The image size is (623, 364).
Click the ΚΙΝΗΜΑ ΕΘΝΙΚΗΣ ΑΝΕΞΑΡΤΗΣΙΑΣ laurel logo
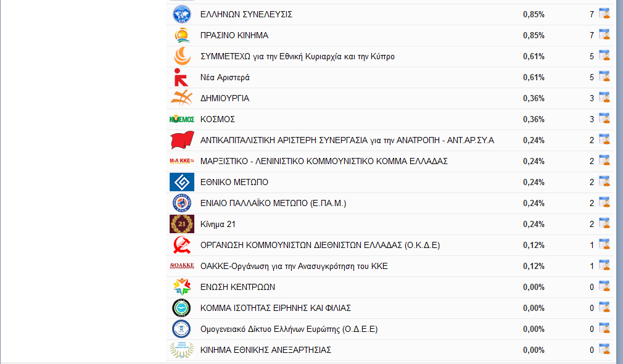[x=181, y=350]
